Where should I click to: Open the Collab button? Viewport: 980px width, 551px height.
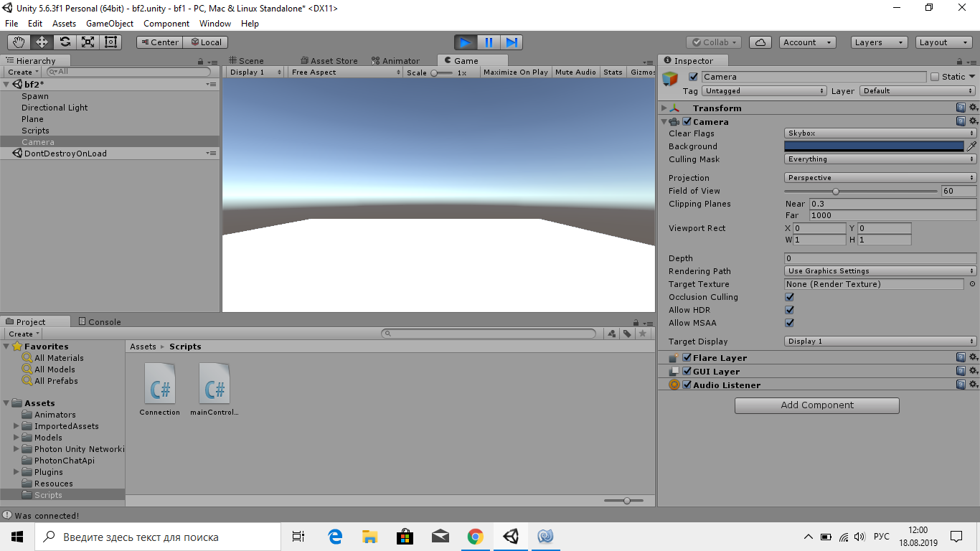(x=714, y=42)
